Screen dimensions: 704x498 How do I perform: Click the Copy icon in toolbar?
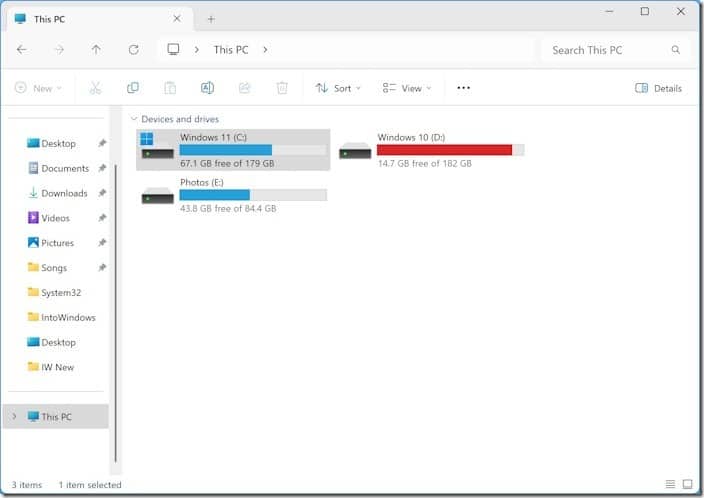tap(133, 88)
